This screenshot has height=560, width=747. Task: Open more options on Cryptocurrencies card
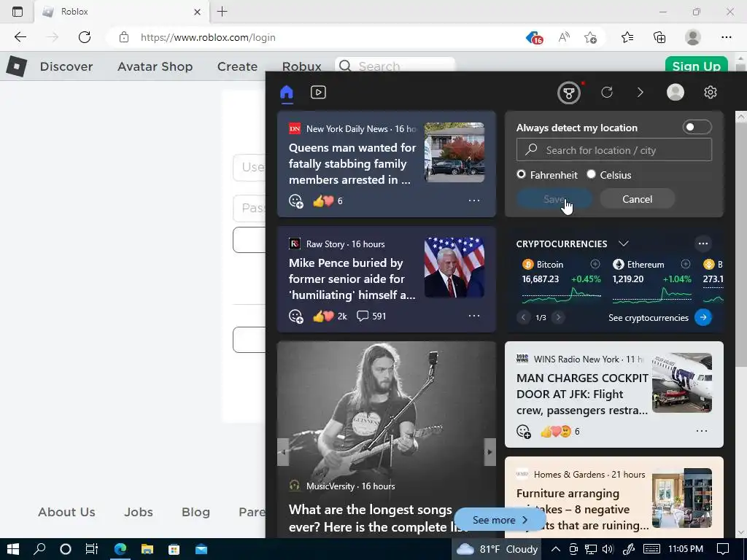703,244
